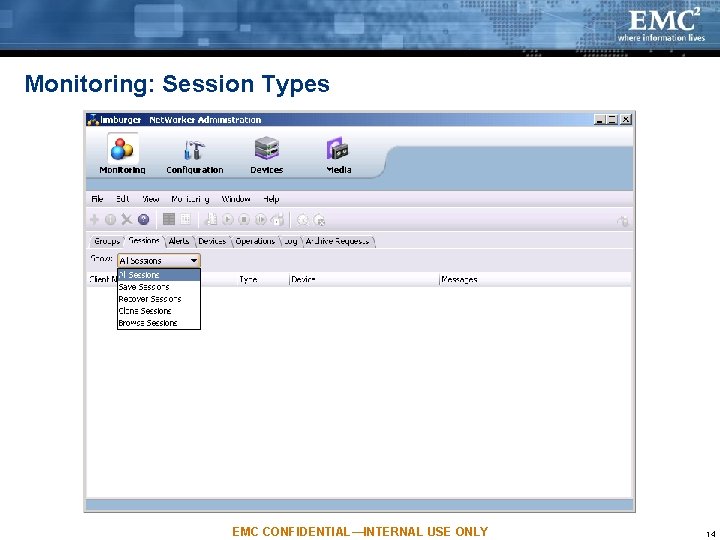Click the grayed building toolbar icon
The width and height of the screenshot is (720, 540).
(211, 219)
